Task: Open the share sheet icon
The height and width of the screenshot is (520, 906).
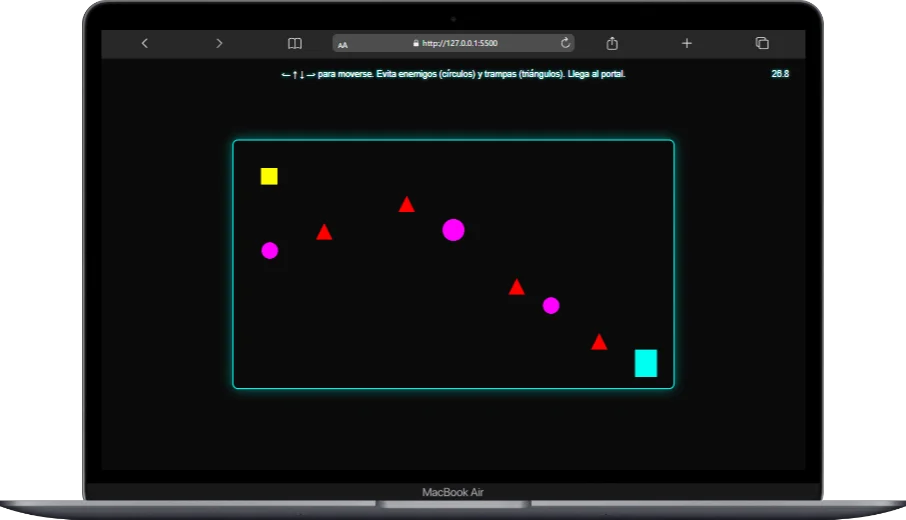Action: click(x=612, y=43)
